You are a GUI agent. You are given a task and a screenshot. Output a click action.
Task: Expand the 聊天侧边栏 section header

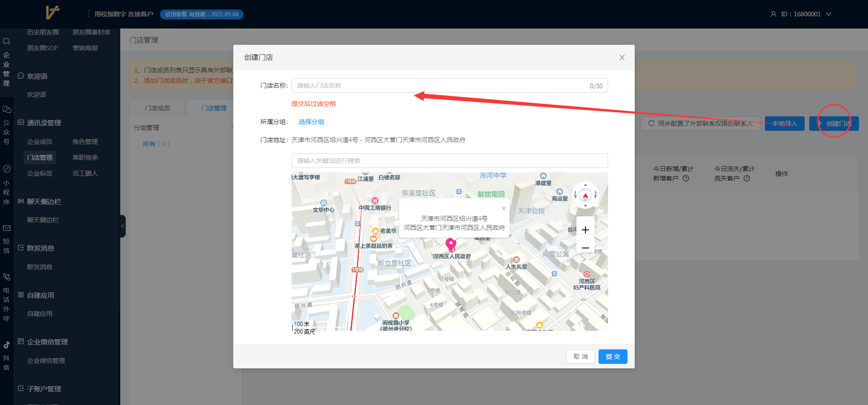[x=44, y=201]
